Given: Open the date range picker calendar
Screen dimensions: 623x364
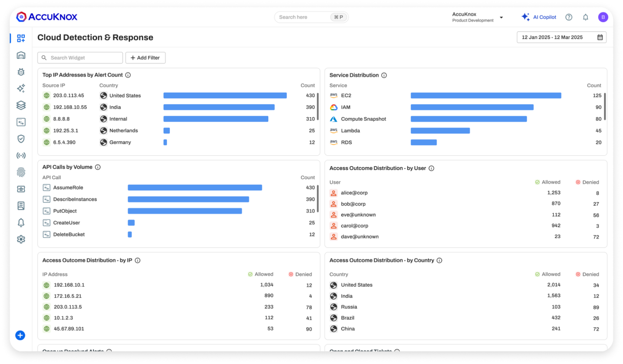Looking at the screenshot, I should (x=600, y=37).
